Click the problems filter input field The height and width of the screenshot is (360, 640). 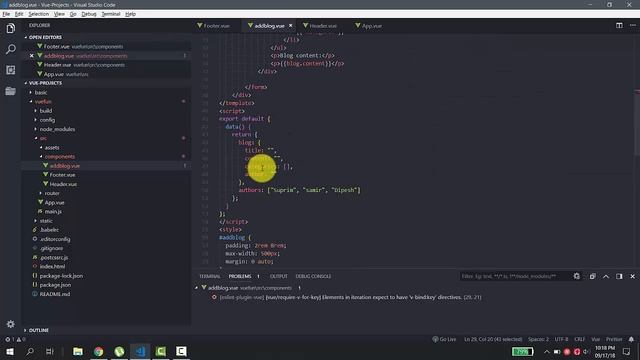pos(514,276)
